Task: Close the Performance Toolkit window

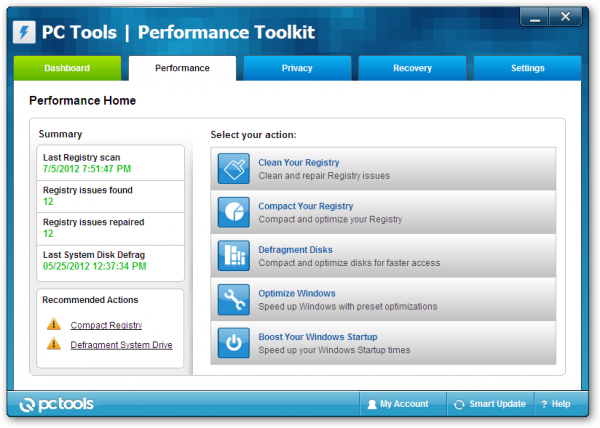Action: (x=566, y=17)
